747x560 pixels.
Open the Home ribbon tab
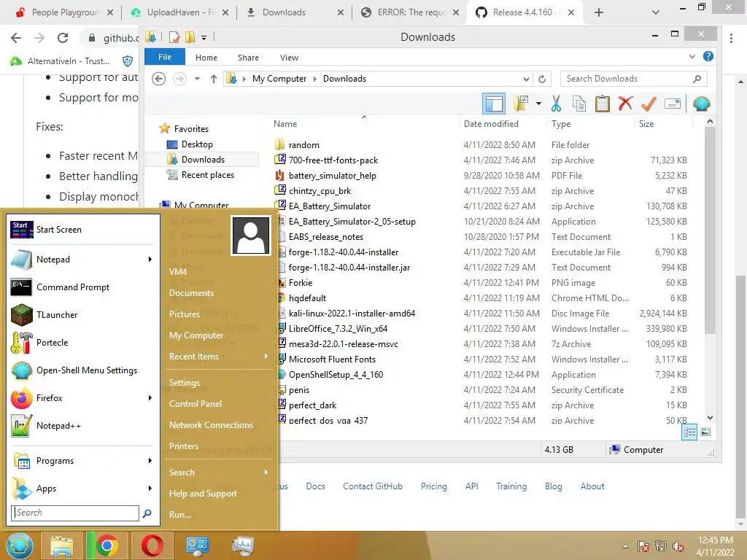click(206, 58)
